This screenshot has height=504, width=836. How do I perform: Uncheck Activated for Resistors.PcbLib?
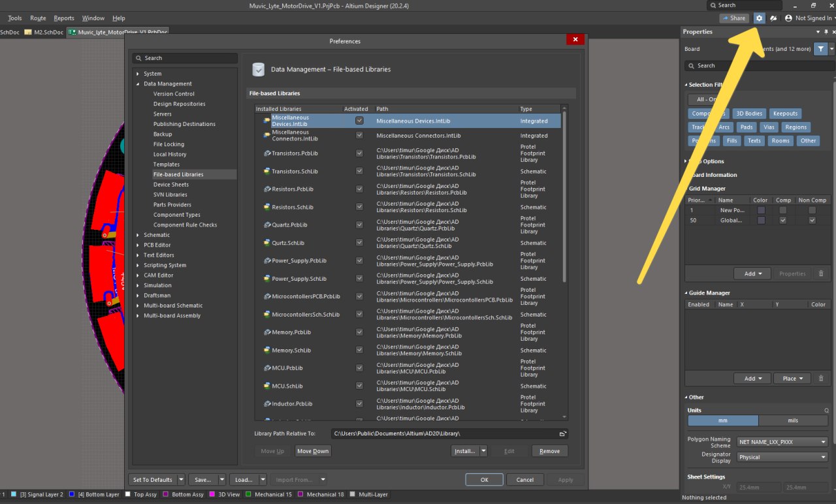pyautogui.click(x=359, y=189)
